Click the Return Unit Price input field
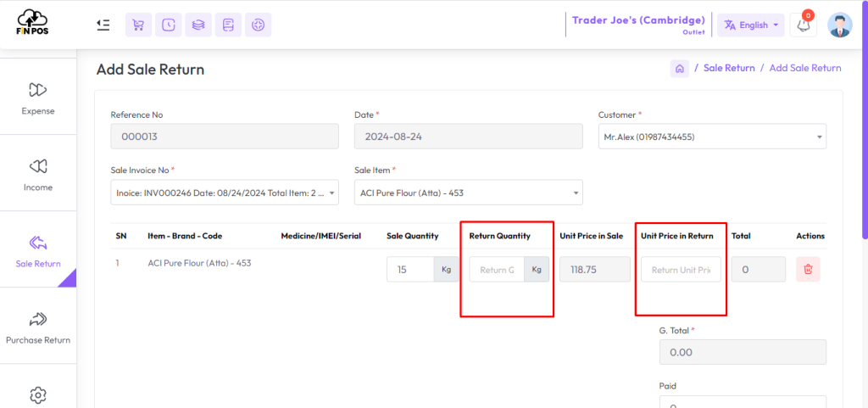 click(x=681, y=270)
